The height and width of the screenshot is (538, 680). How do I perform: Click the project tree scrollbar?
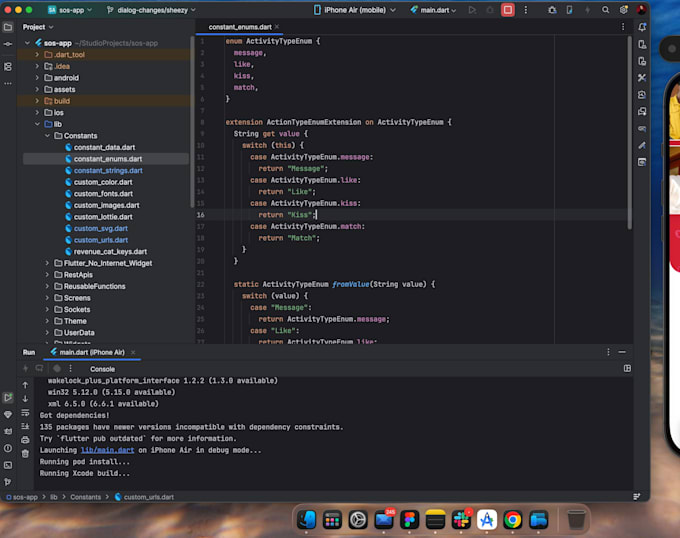[192, 121]
